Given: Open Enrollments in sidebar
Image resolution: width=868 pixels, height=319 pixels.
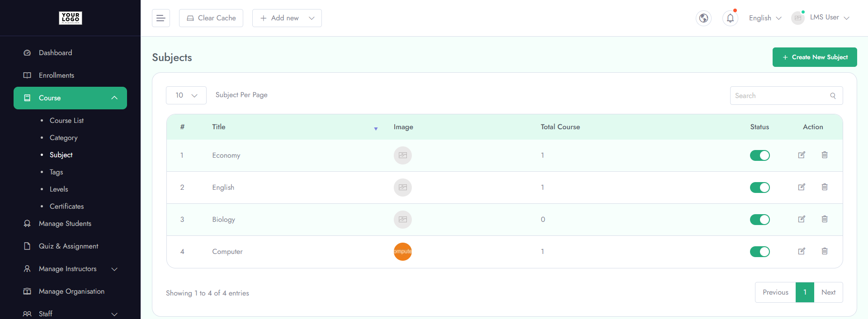Looking at the screenshot, I should point(57,75).
